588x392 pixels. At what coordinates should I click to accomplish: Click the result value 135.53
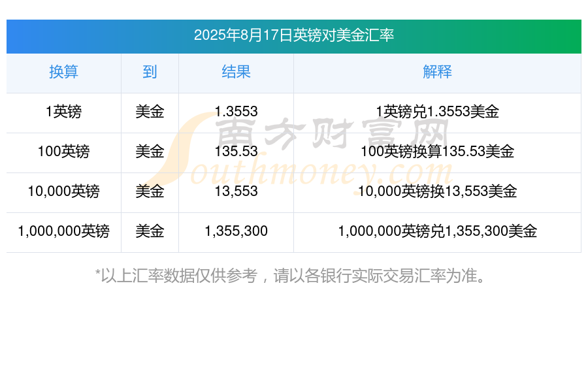[x=236, y=152]
